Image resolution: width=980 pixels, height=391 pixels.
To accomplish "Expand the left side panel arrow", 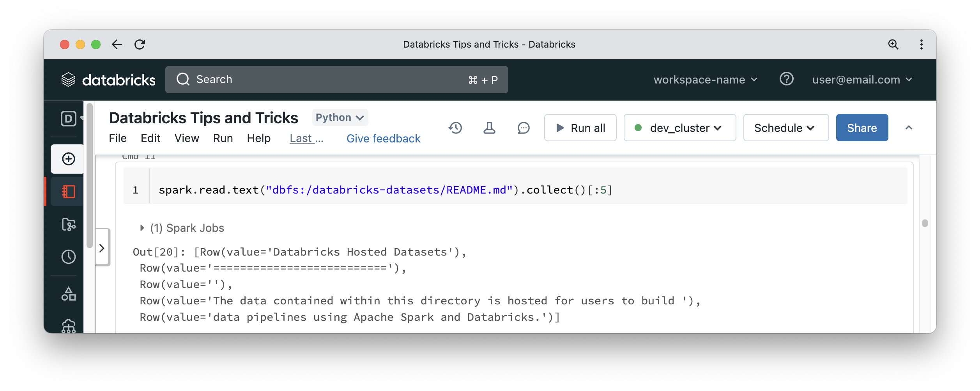I will click(x=102, y=248).
